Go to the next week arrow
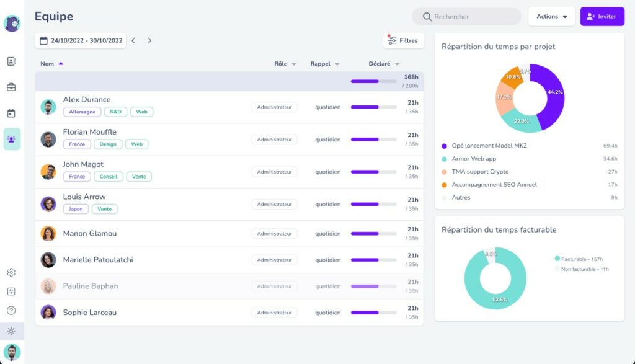635x364 pixels. (x=149, y=41)
